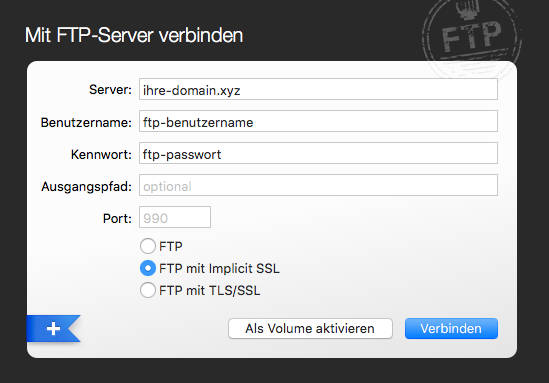
Task: Click the FTP stamp logo
Action: (472, 39)
